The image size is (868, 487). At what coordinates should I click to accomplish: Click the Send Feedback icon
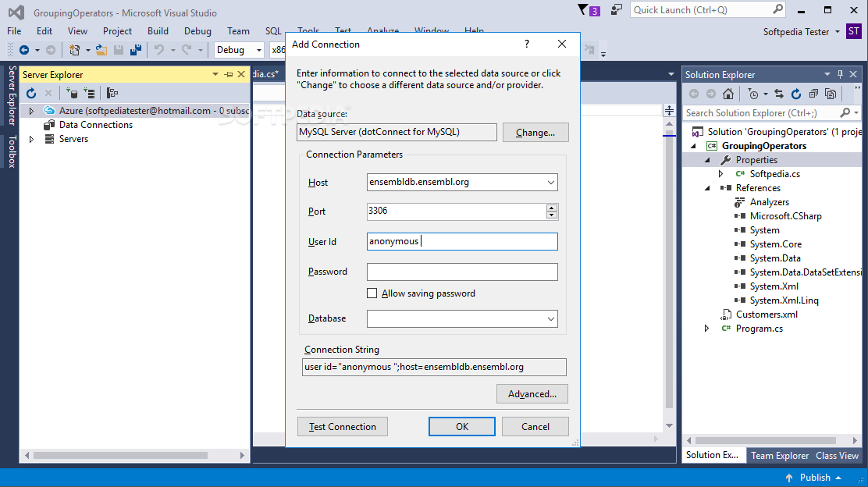[x=616, y=9]
